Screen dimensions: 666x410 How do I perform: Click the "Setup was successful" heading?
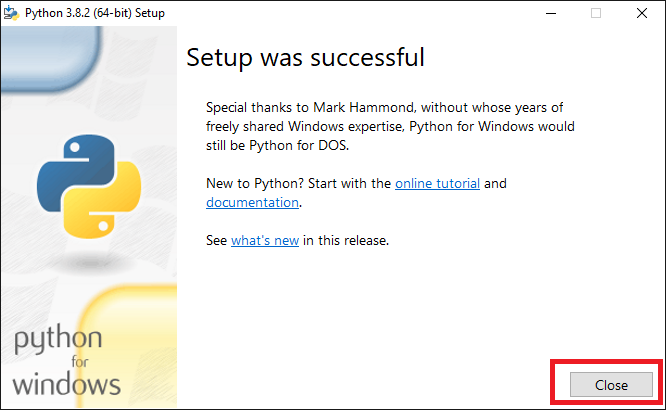[x=305, y=58]
